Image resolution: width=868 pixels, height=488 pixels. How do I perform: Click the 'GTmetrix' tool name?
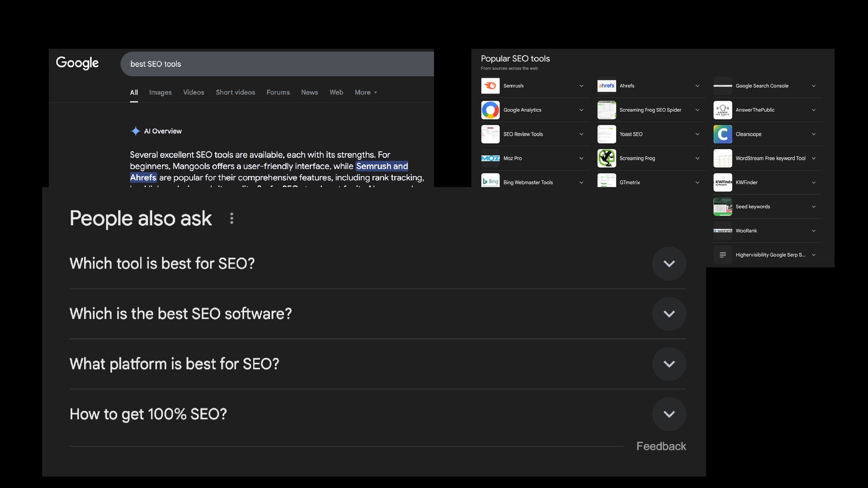630,183
